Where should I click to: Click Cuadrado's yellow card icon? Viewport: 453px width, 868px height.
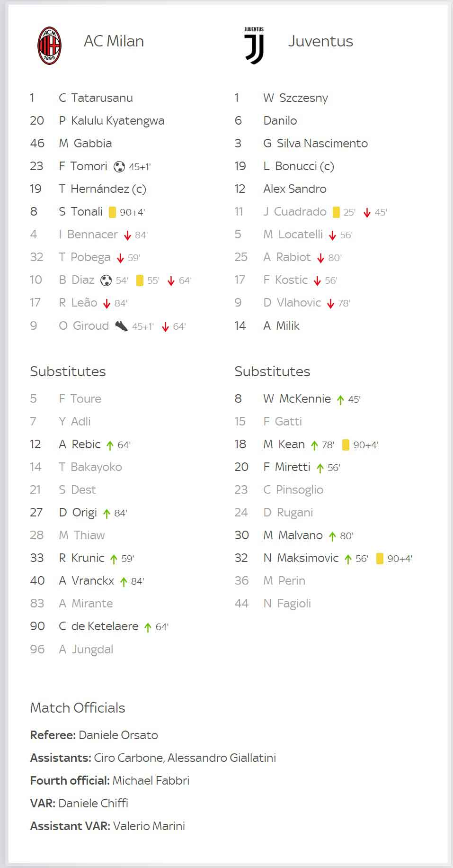[336, 212]
